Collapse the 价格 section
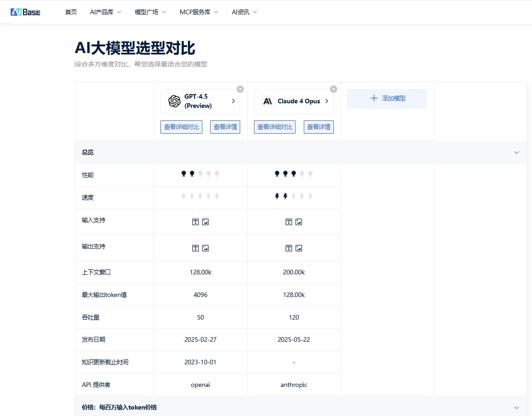 click(x=516, y=408)
